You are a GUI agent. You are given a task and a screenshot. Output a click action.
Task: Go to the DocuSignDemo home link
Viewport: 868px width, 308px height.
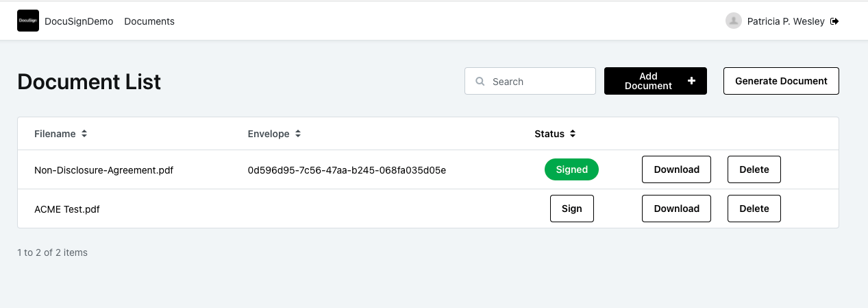tap(79, 21)
